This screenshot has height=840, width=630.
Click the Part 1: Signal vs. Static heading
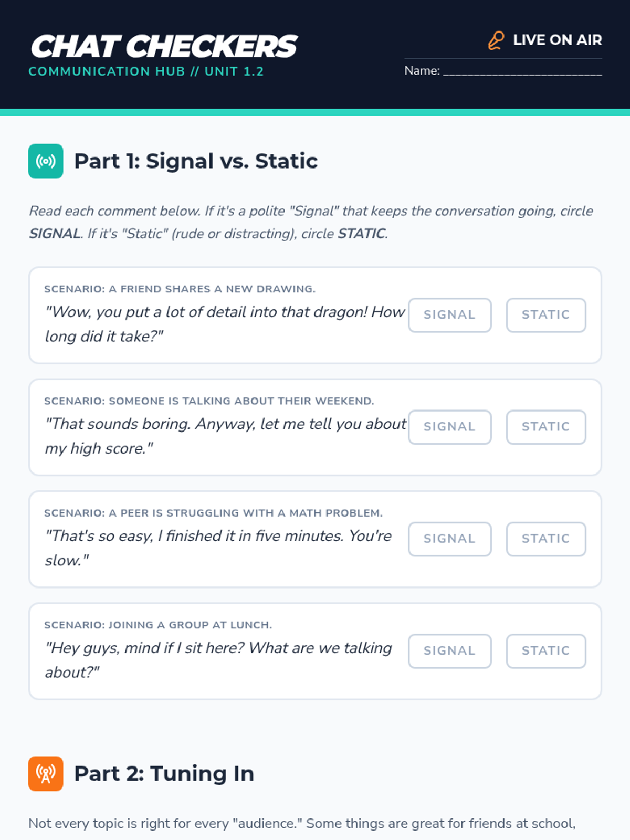coord(195,161)
